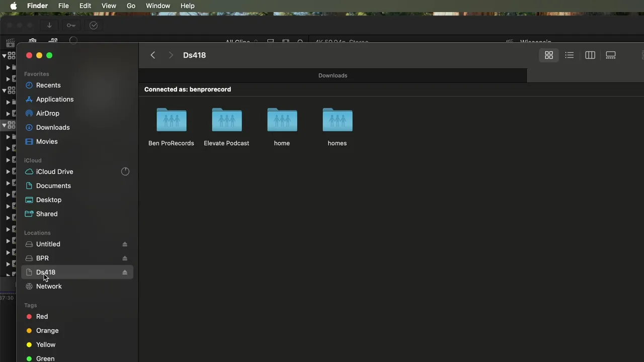This screenshot has width=644, height=362.
Task: Click the 'Connected as: benprorecord' text
Action: pyautogui.click(x=188, y=89)
